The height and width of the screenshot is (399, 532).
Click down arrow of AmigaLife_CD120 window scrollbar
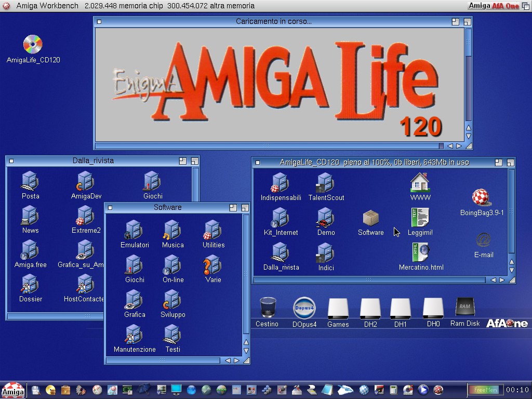(511, 271)
